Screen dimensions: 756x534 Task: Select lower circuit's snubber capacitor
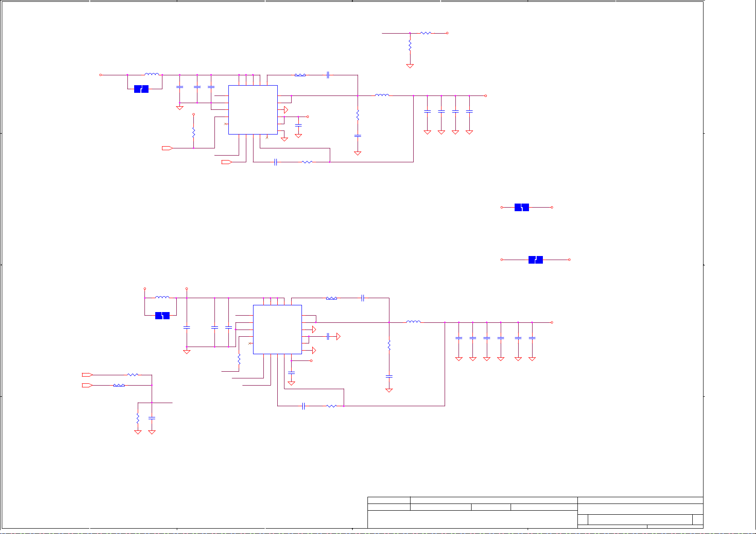389,376
